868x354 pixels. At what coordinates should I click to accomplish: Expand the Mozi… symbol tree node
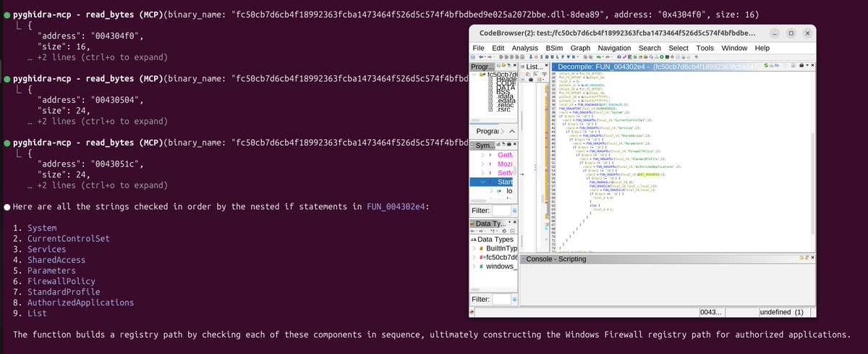pyautogui.click(x=482, y=164)
